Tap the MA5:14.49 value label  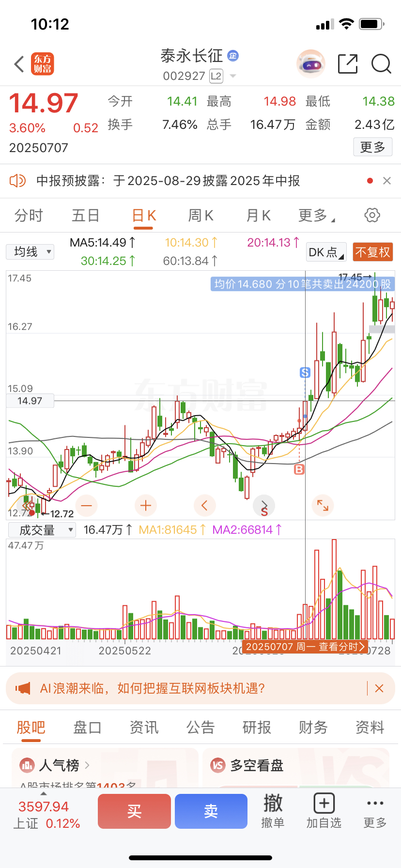[x=103, y=243]
